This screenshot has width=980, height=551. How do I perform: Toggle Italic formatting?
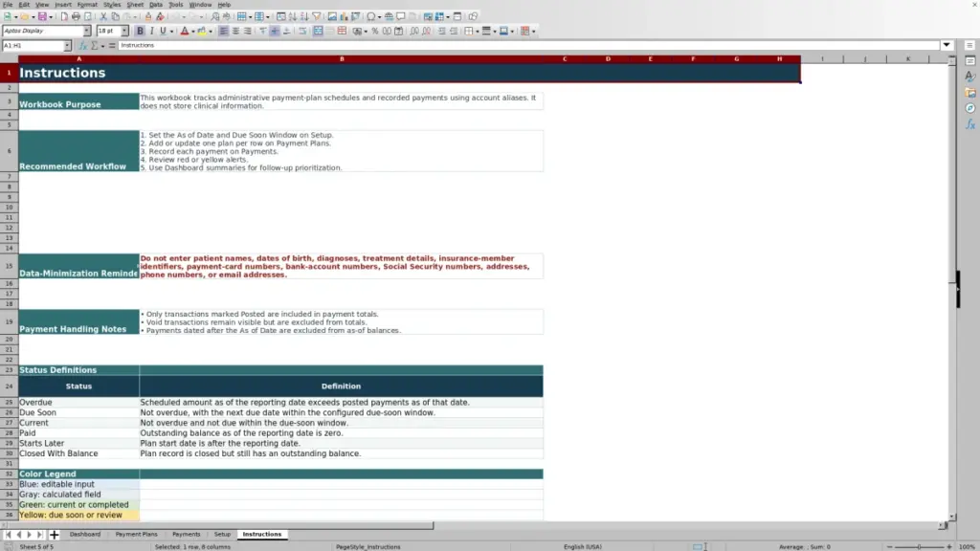151,31
